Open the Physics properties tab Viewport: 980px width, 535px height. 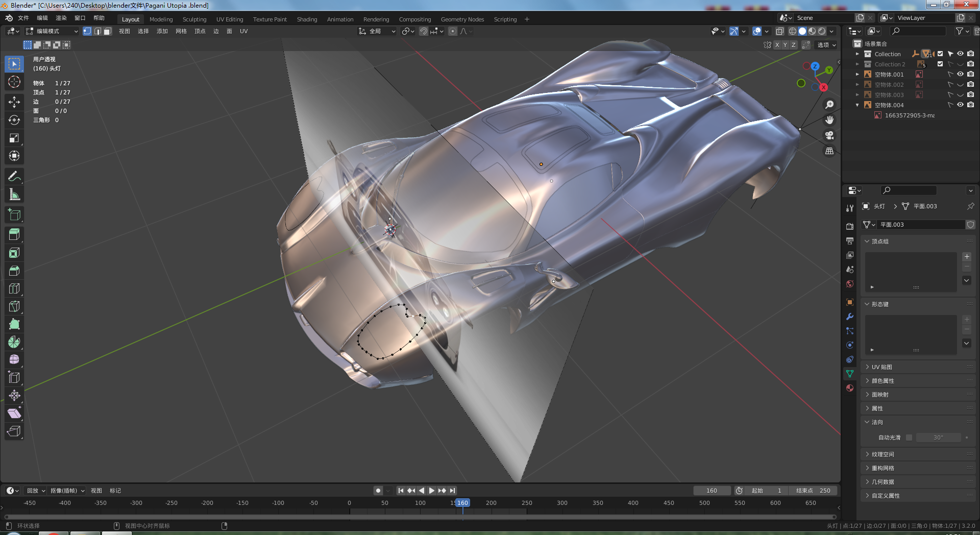pyautogui.click(x=850, y=345)
